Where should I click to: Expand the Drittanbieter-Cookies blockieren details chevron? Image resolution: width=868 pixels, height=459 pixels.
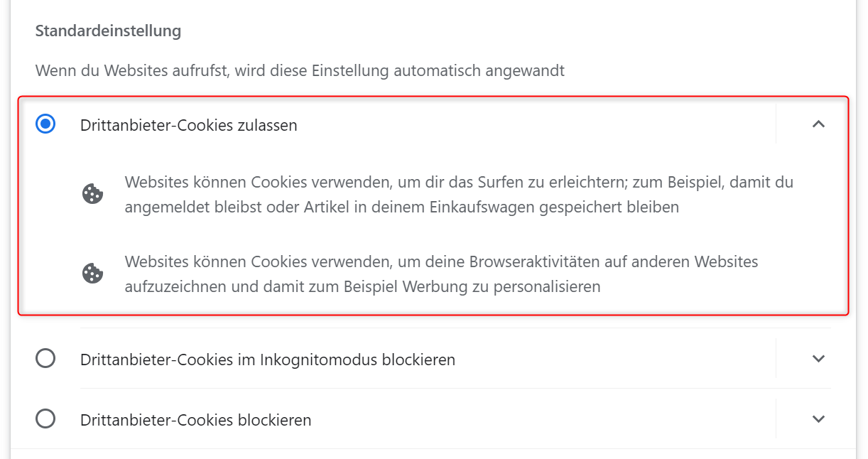(x=818, y=419)
